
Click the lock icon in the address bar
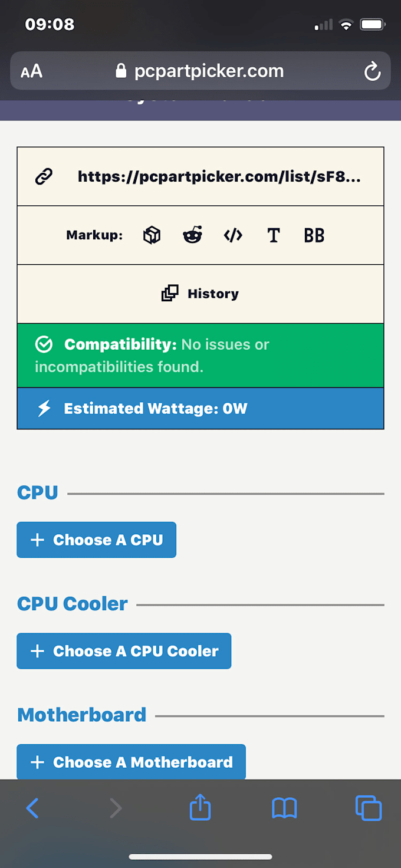click(x=120, y=71)
